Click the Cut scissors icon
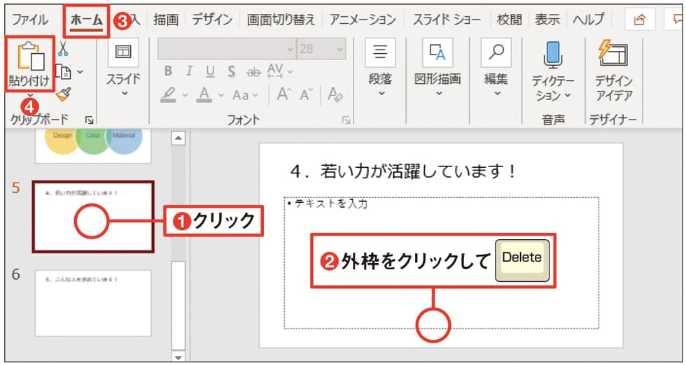 (64, 48)
